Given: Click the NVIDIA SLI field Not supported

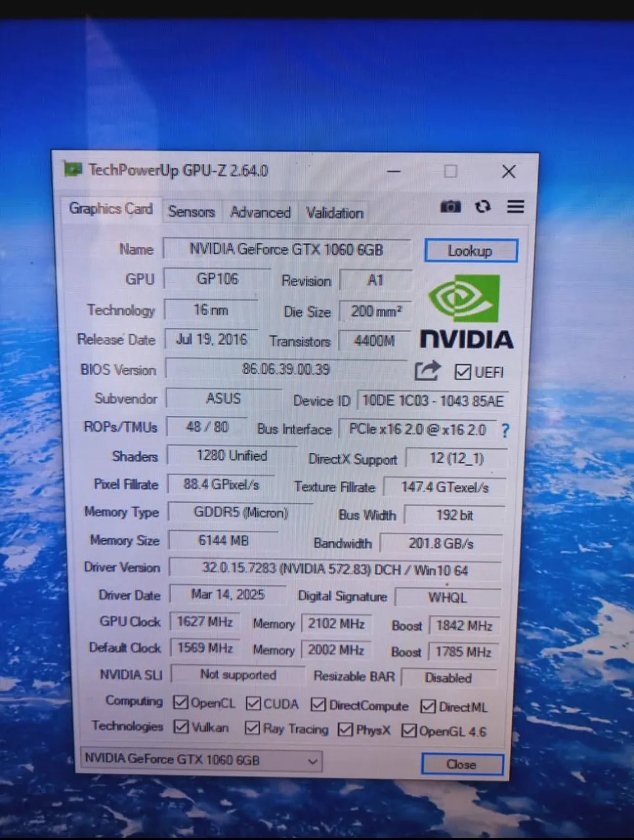Looking at the screenshot, I should click(x=238, y=675).
